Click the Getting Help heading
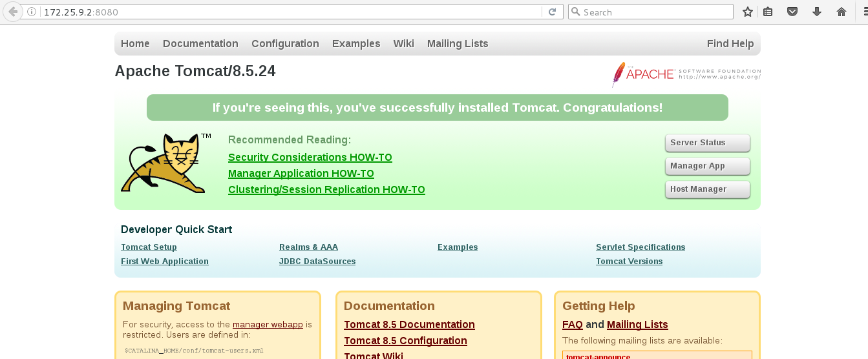This screenshot has height=359, width=868. (x=598, y=306)
